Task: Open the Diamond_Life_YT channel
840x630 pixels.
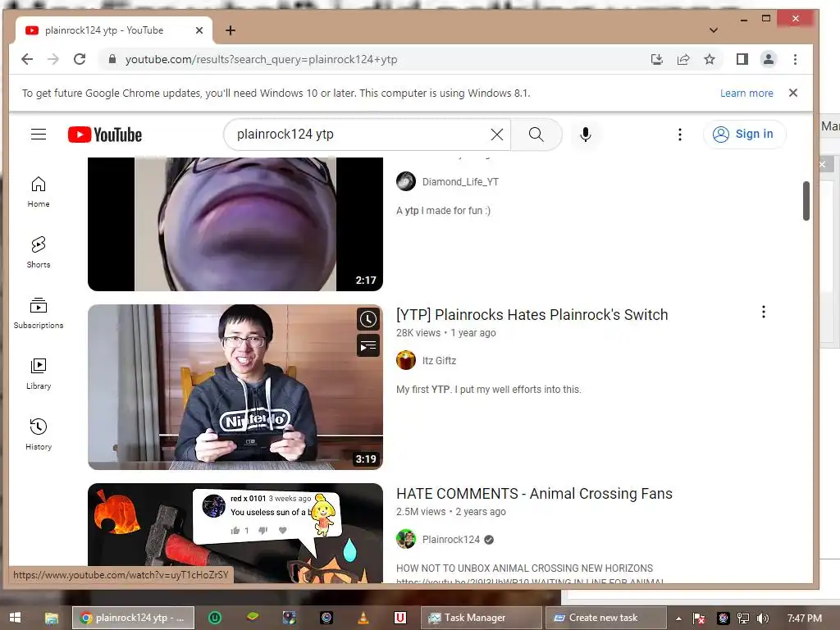Action: click(x=460, y=181)
